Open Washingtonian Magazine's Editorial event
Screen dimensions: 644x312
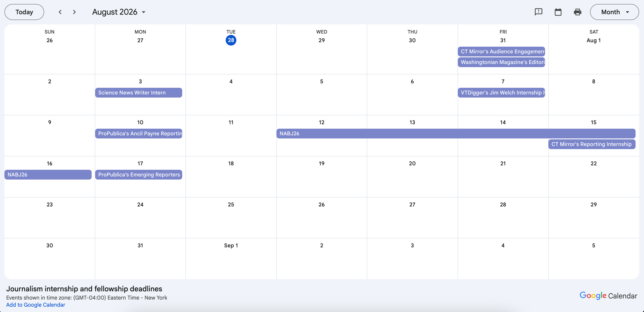pos(501,62)
